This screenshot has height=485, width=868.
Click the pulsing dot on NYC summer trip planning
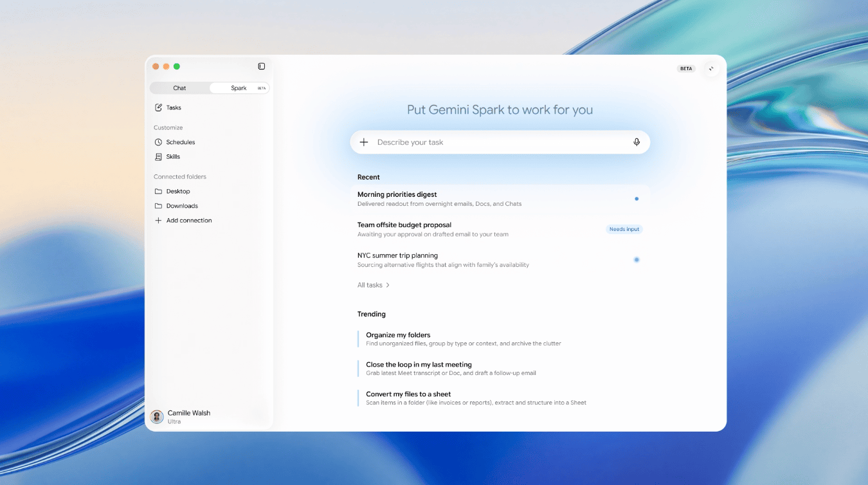(637, 260)
